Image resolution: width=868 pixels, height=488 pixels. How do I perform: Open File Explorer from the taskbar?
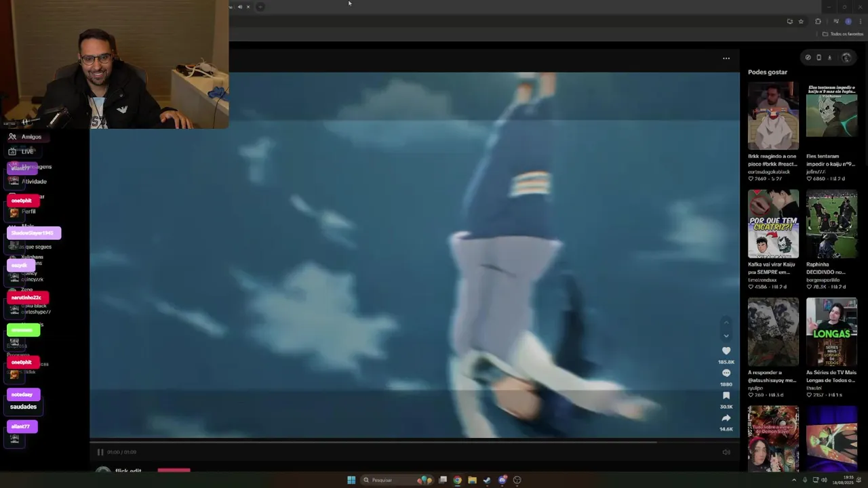pyautogui.click(x=473, y=480)
